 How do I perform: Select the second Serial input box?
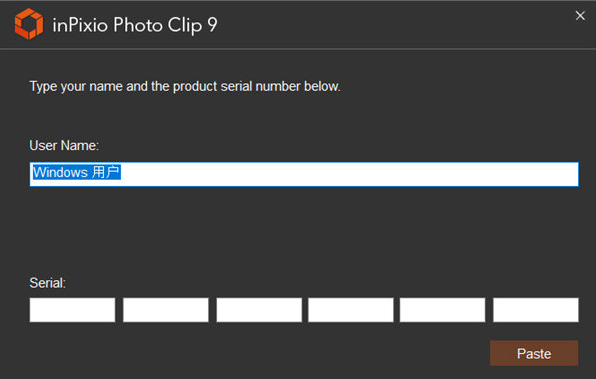166,310
